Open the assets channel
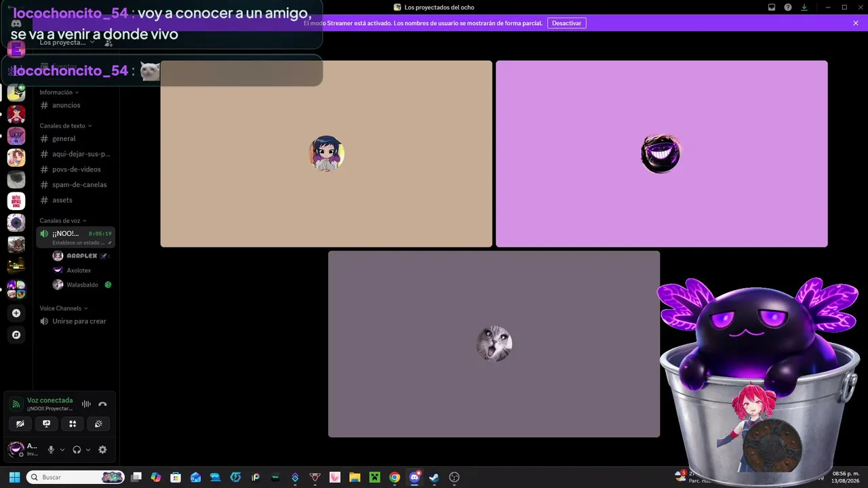This screenshot has width=868, height=488. 75,200
